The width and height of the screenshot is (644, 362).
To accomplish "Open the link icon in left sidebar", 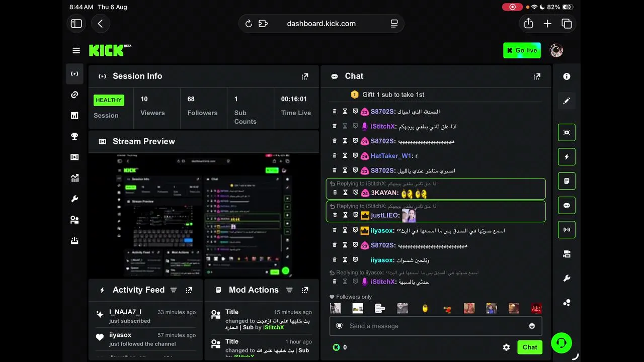I will (74, 95).
